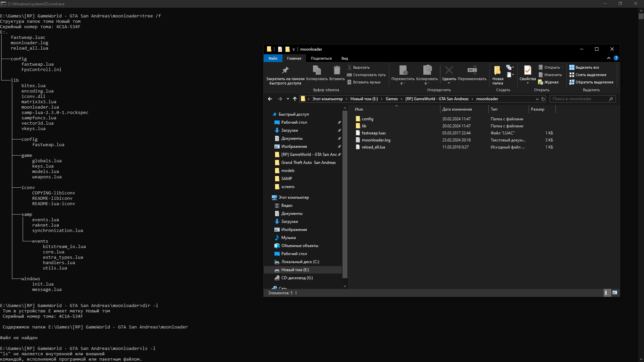Click the New folder icon in the ribbon
The height and width of the screenshot is (362, 644).
[497, 70]
